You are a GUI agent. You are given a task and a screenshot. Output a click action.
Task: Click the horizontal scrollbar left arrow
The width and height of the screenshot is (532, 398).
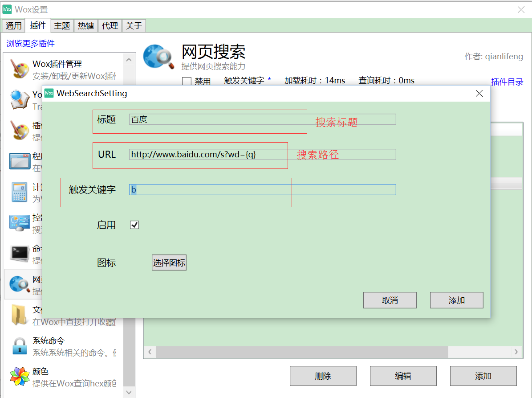click(150, 352)
